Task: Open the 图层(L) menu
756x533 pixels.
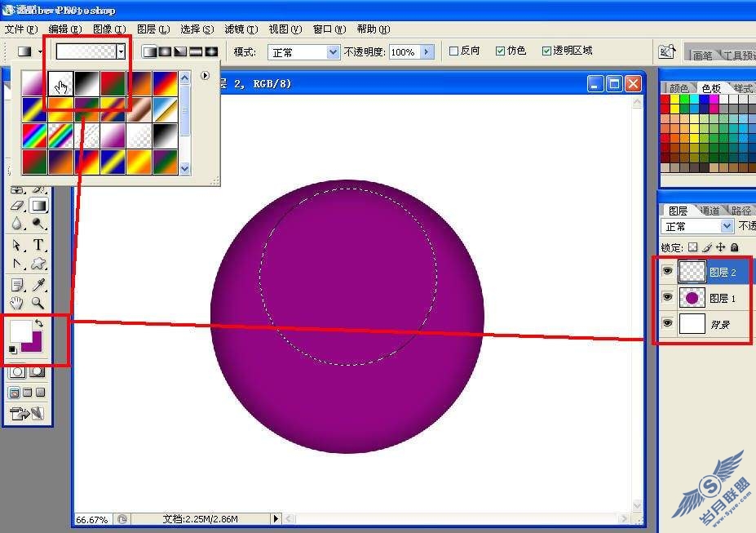Action: click(x=153, y=29)
